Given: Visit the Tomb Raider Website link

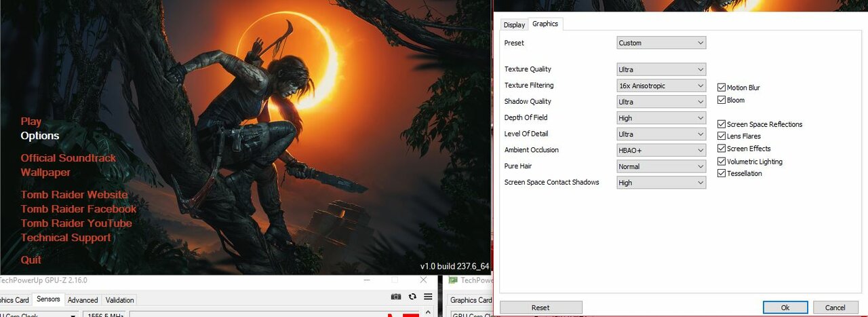Looking at the screenshot, I should (x=74, y=195).
